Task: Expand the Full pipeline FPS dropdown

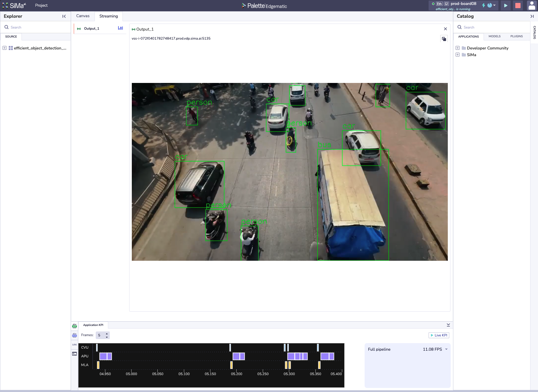Action: point(446,349)
